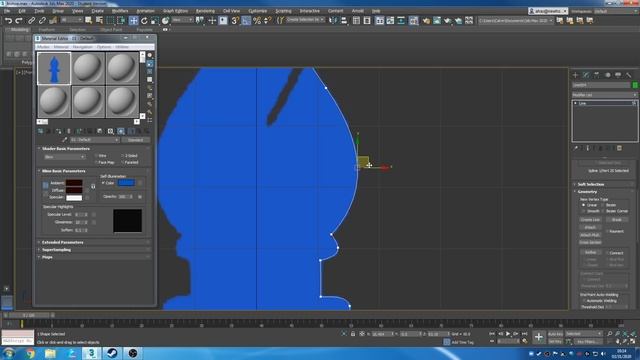The width and height of the screenshot is (640, 360).
Task: Select the Linear new vertex type radio
Action: tap(584, 205)
